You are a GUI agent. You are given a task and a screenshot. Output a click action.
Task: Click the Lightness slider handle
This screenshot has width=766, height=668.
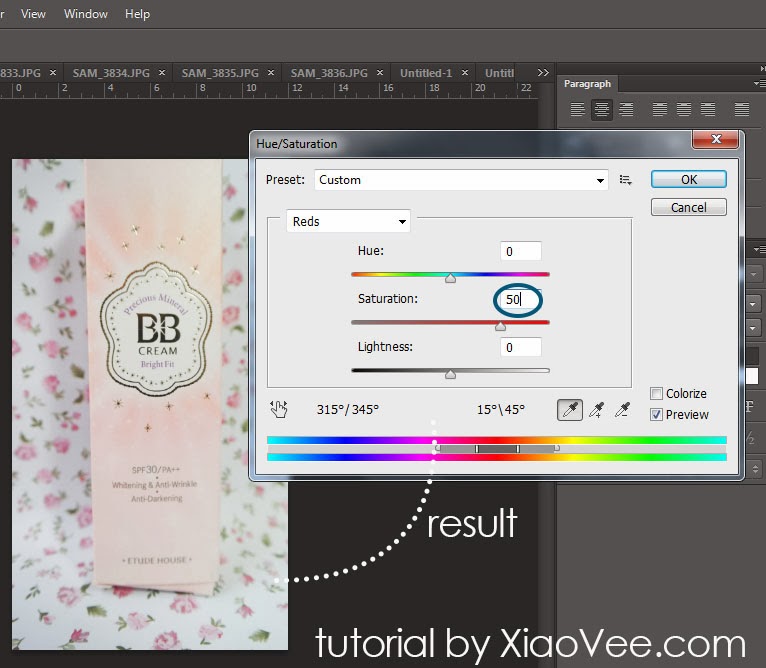tap(450, 374)
